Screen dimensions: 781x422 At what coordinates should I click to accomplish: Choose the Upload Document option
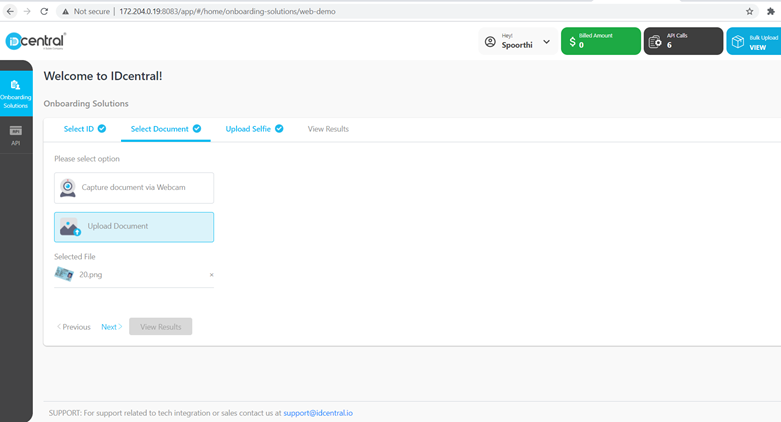coord(134,227)
